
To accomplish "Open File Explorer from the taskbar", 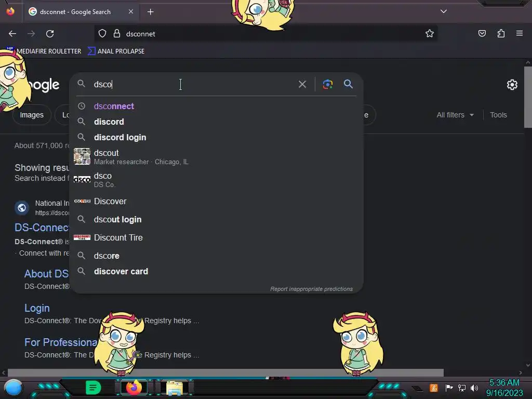I will [175, 388].
